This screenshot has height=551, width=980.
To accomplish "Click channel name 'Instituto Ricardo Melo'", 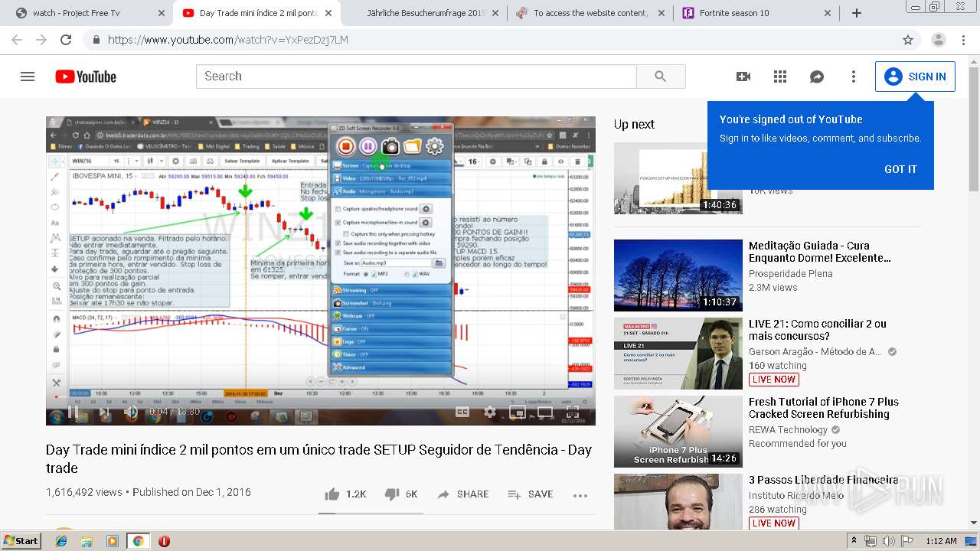I will click(796, 495).
